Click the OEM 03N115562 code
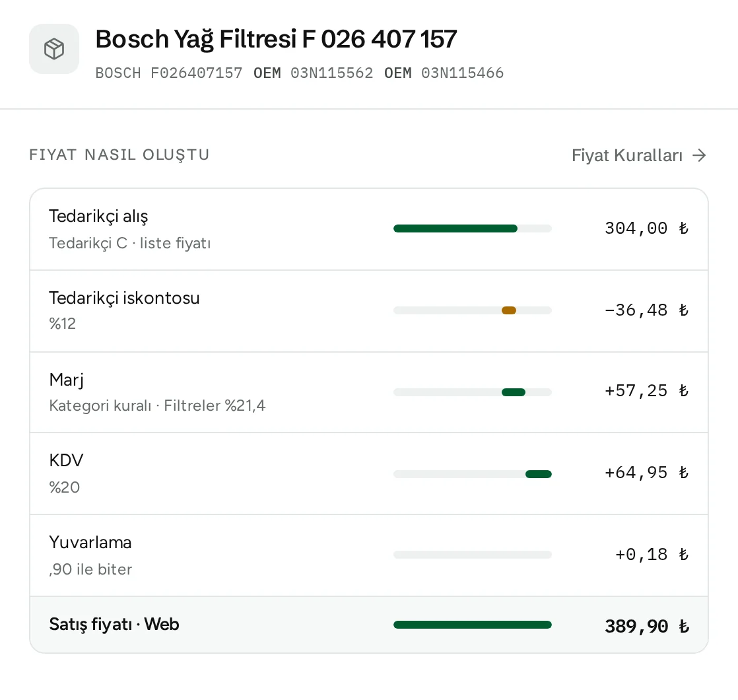Screen dimensions: 738x700 pyautogui.click(x=313, y=73)
